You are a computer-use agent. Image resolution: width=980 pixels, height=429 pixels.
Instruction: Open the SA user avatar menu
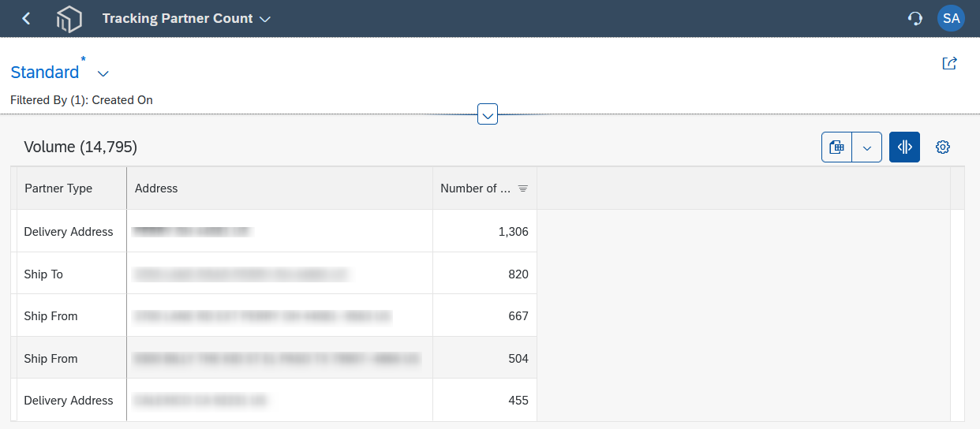951,18
